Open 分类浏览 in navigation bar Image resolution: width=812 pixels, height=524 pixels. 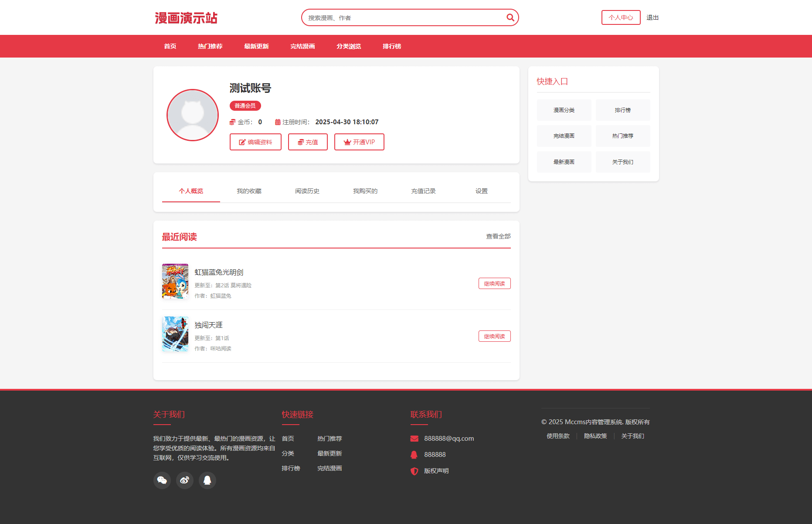tap(348, 46)
